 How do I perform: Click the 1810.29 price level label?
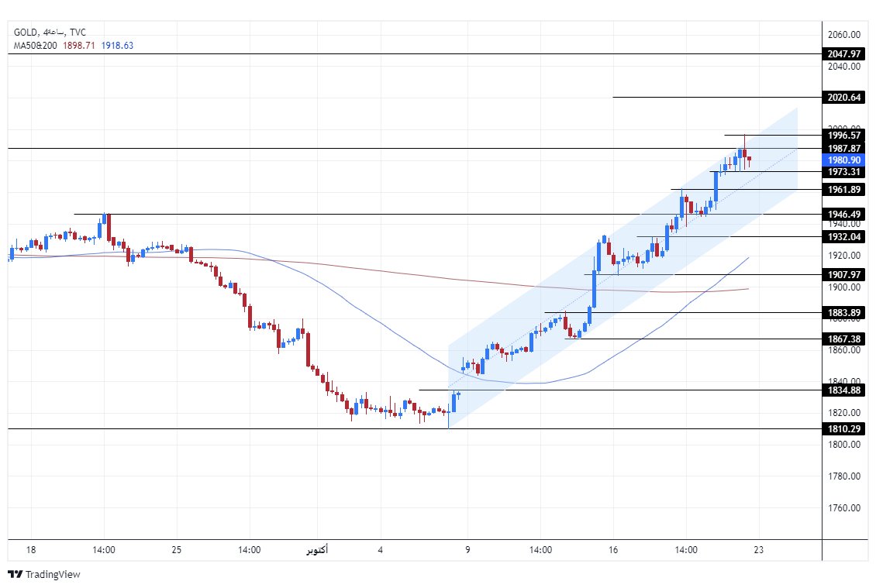coord(843,429)
